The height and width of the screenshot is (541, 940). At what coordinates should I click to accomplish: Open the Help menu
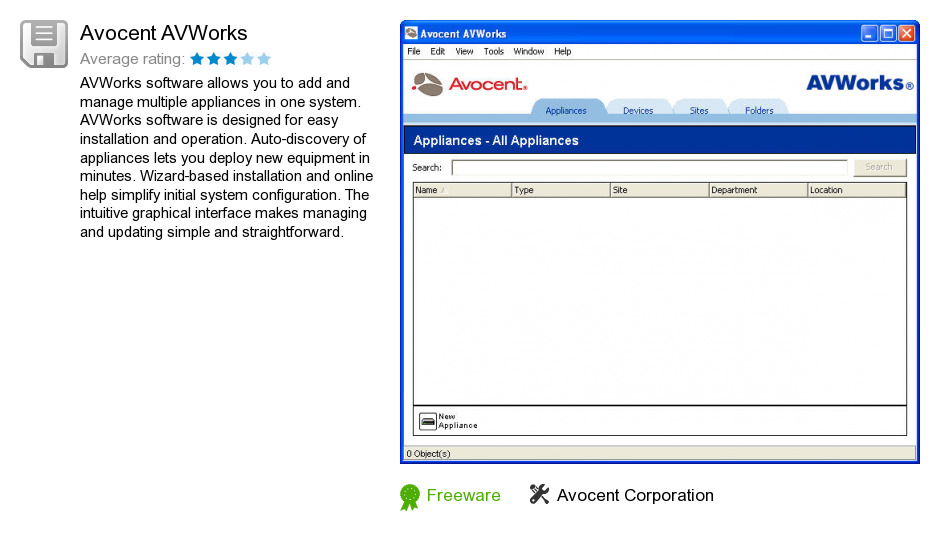coord(562,52)
